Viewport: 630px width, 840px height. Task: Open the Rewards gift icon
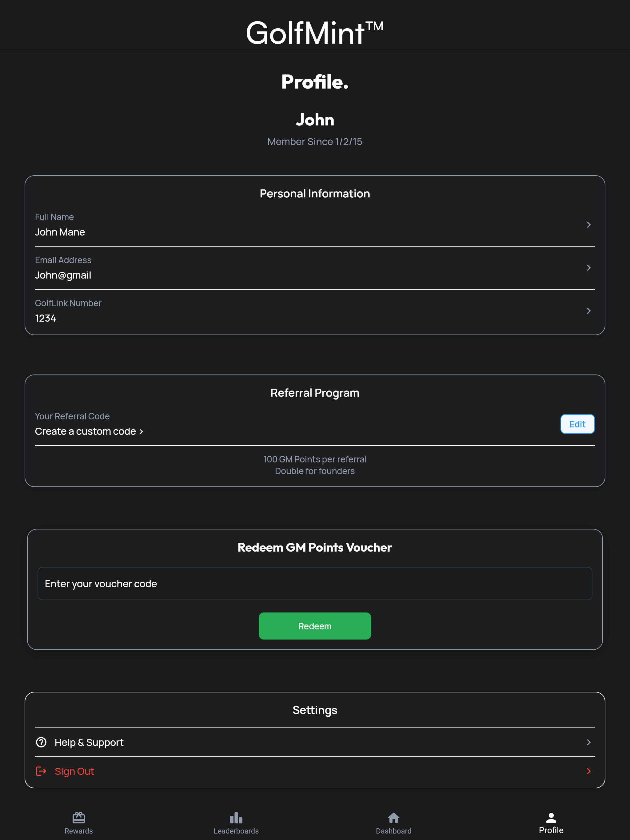click(79, 817)
